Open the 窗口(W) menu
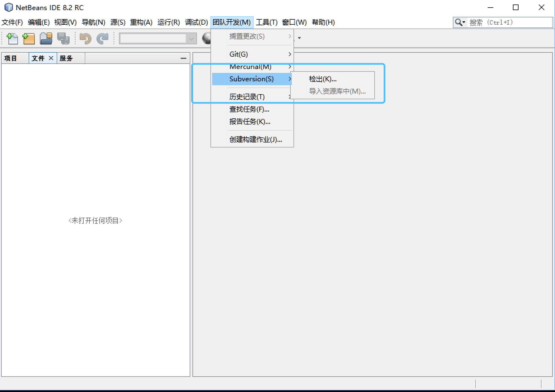Screen dimensions: 555x392 click(294, 22)
